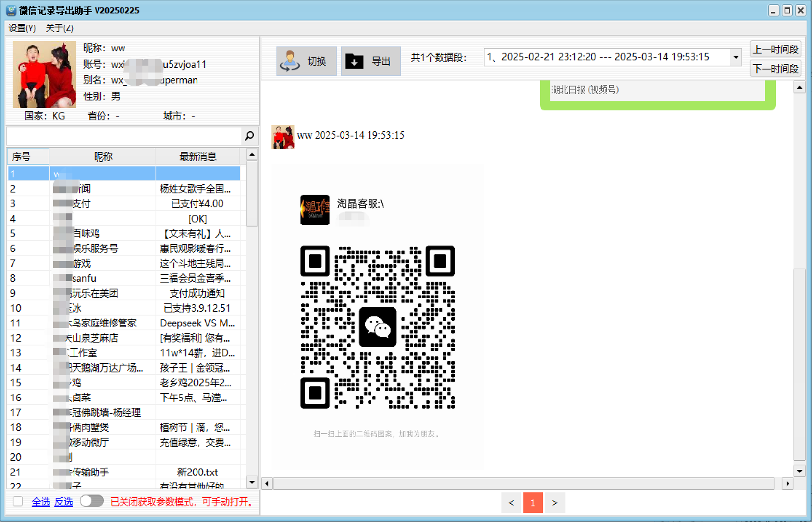
Task: Click the 导出 export button
Action: click(x=370, y=61)
